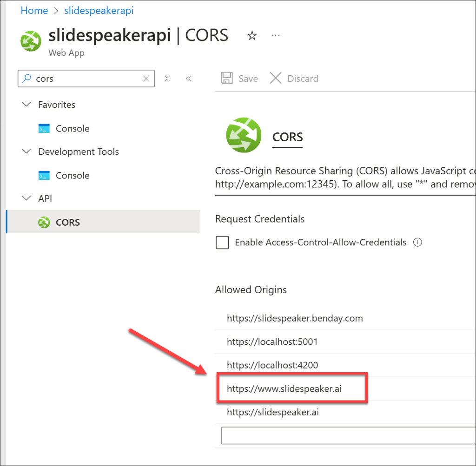Show info about Access-Control-Allow-Credentials
This screenshot has height=466, width=476.
(x=418, y=243)
